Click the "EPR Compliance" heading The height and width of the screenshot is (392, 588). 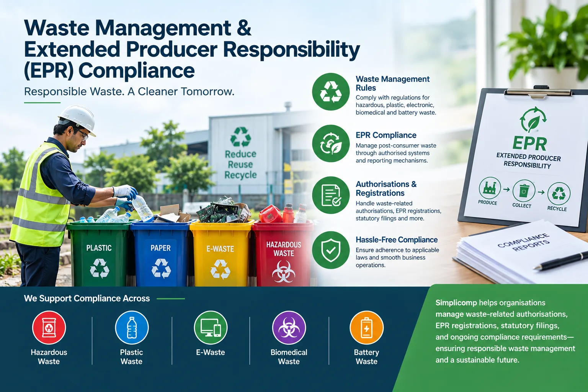[x=386, y=135]
